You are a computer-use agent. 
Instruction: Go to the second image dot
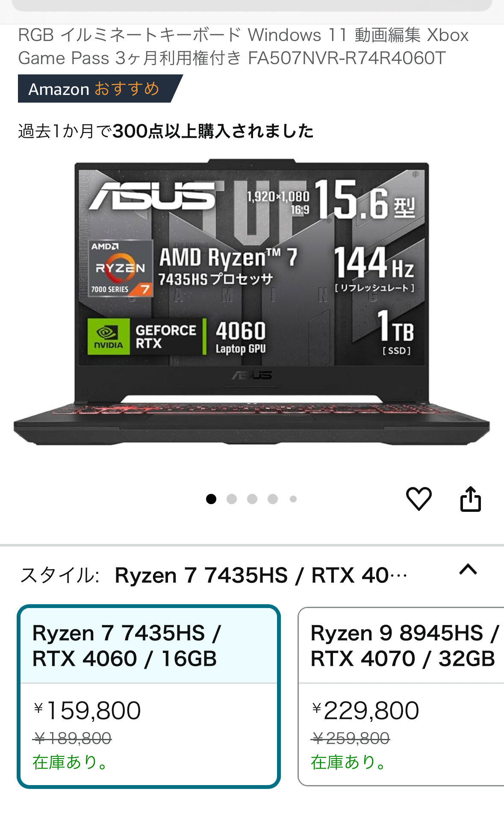(x=232, y=499)
